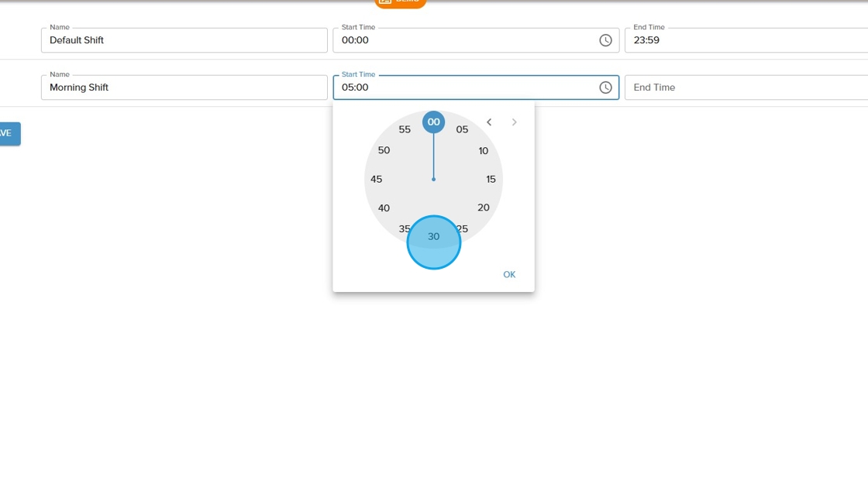This screenshot has height=484, width=868.
Task: Choose 10 minutes on the clock dial
Action: click(x=484, y=151)
